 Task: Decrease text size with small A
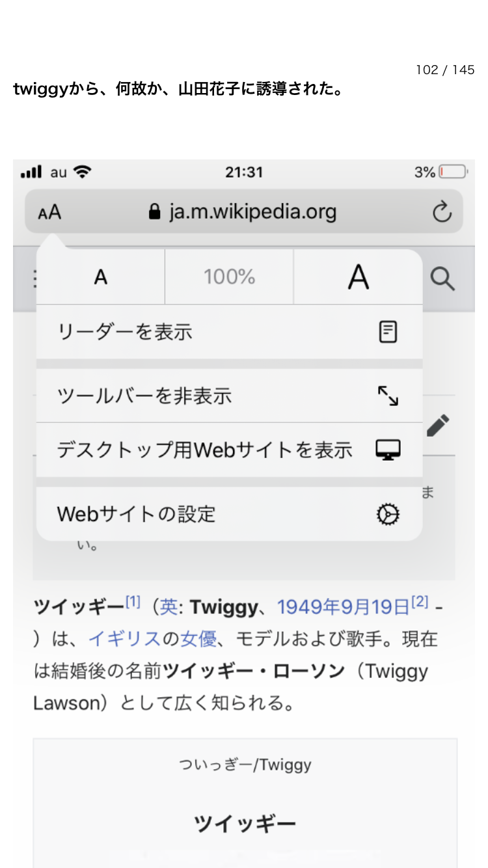(x=100, y=278)
